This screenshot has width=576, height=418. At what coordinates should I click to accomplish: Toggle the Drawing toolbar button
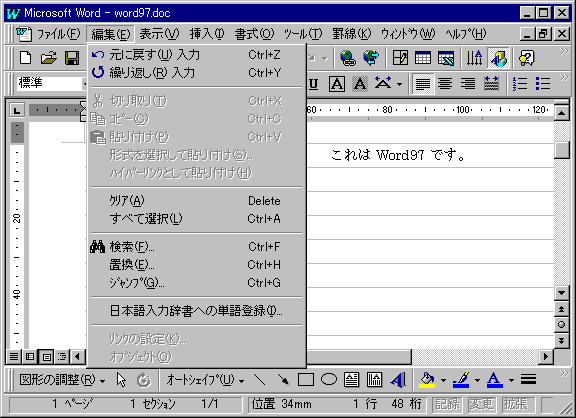tap(498, 58)
